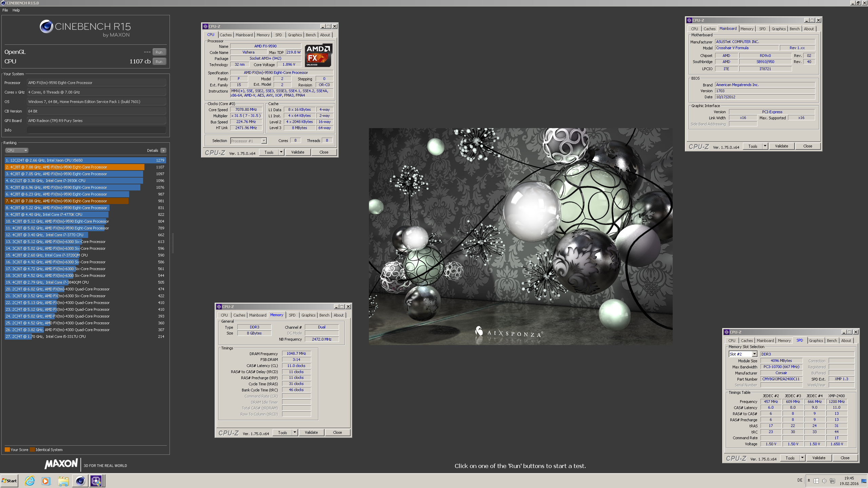Click the Your Score orange legend swatch
The image size is (868, 488).
click(x=7, y=450)
